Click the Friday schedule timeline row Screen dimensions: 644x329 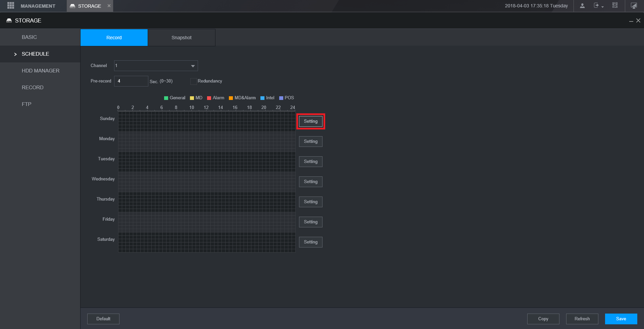point(207,222)
